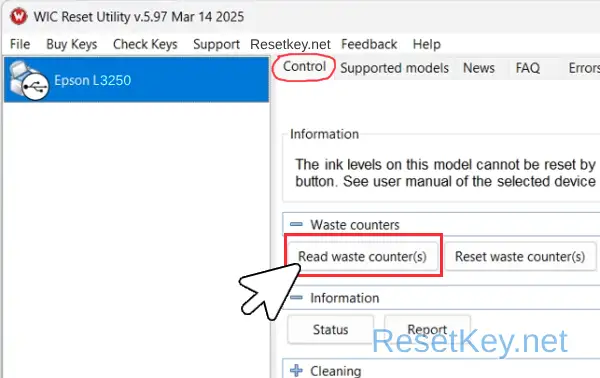Select Epson L3250 in the device list
The height and width of the screenshot is (378, 600).
click(x=136, y=80)
